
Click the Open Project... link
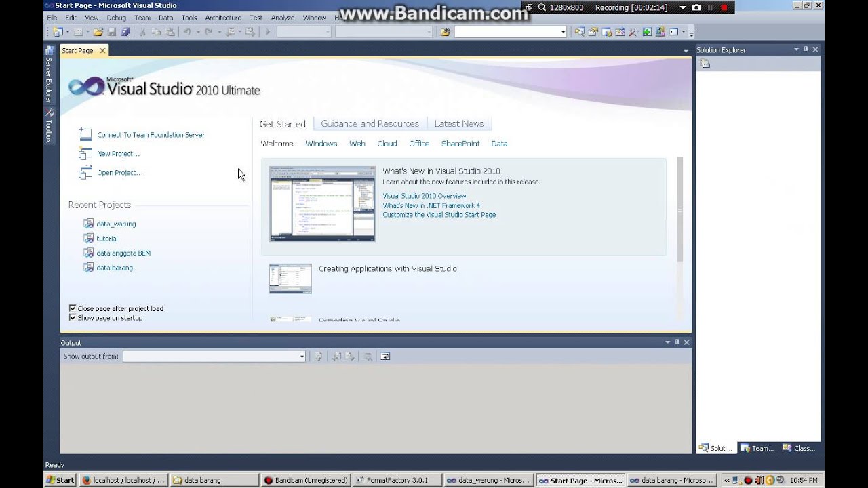[x=120, y=173]
